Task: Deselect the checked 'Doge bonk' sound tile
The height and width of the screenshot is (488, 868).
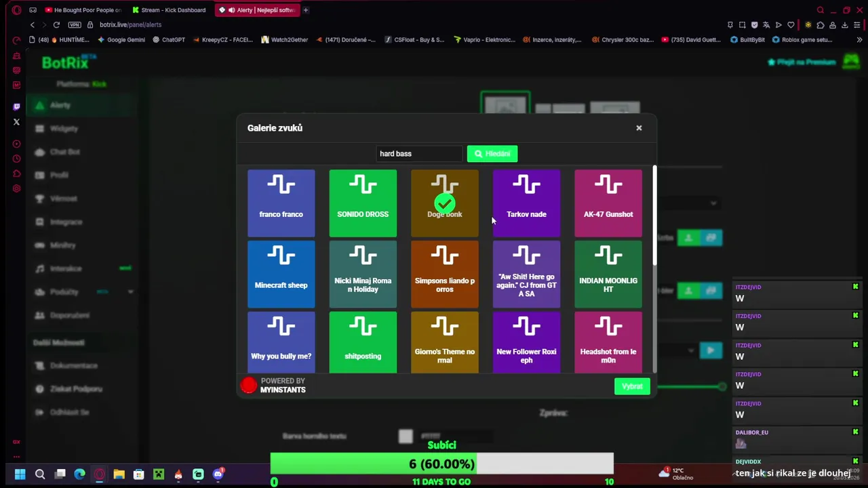Action: (x=445, y=203)
